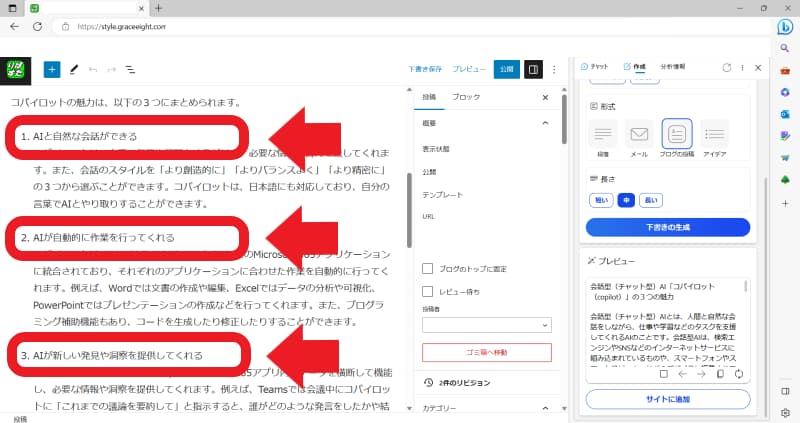Select the ideas list format icon
The height and width of the screenshot is (423, 800).
click(715, 134)
